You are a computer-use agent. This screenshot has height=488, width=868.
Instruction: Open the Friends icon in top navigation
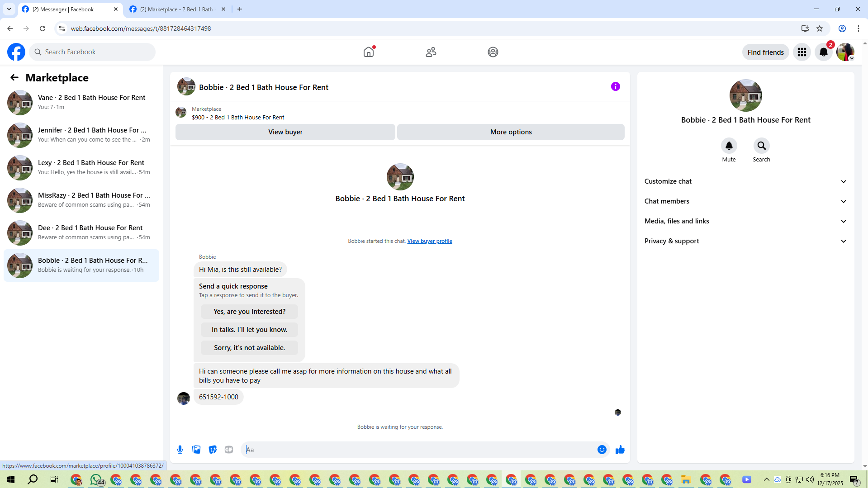[x=431, y=52]
